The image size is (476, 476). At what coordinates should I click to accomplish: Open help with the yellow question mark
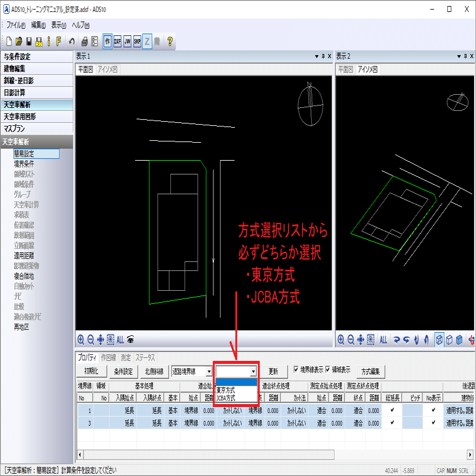[170, 41]
